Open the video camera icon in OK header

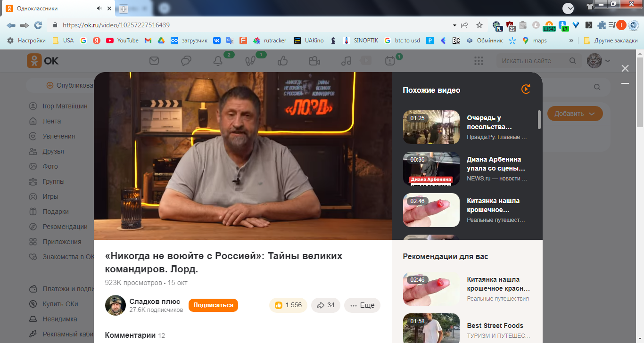tap(314, 61)
